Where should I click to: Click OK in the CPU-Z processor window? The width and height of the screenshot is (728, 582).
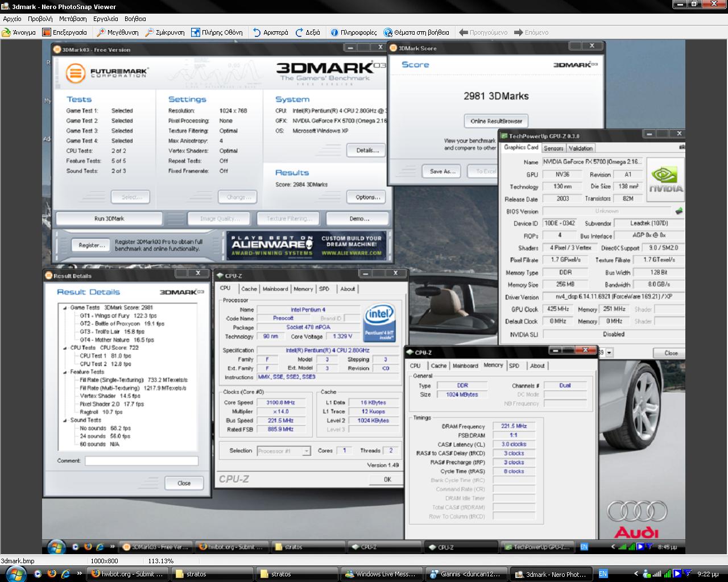[387, 479]
